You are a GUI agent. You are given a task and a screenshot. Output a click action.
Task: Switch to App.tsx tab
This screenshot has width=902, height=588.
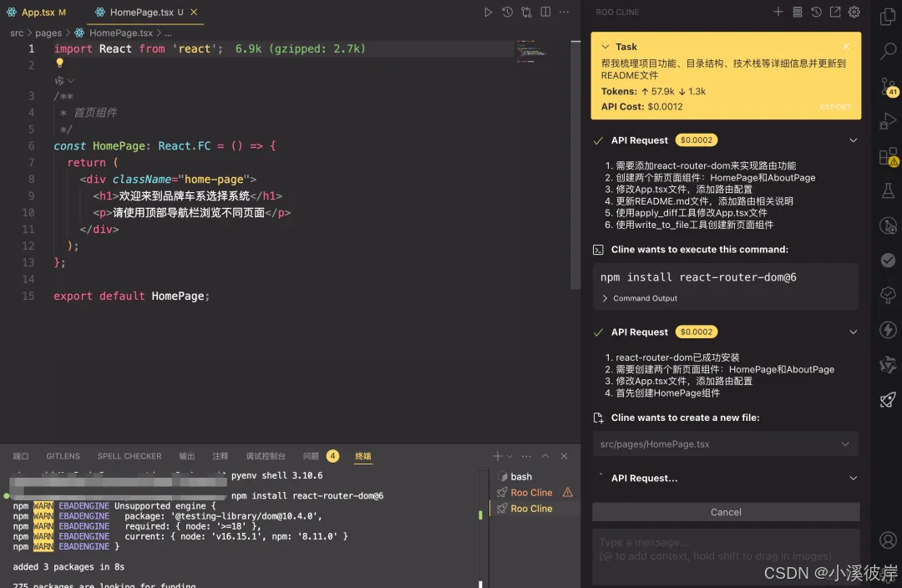(x=37, y=12)
